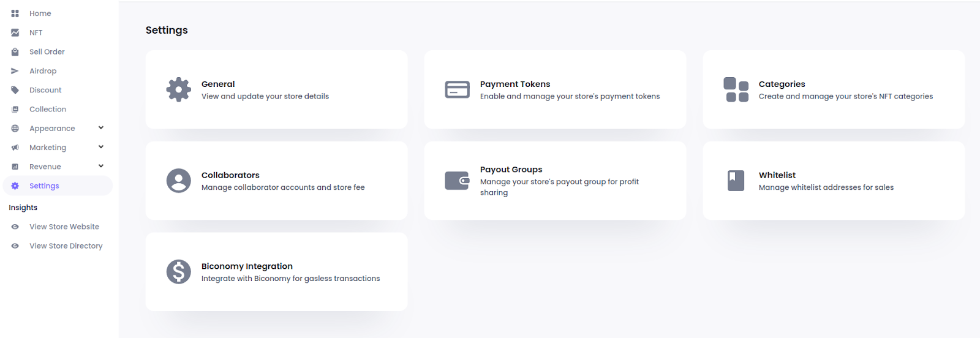Open View Store Website link
The height and width of the screenshot is (338, 980).
click(64, 227)
